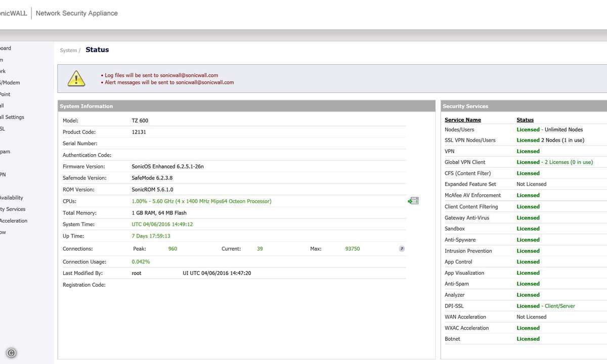The height and width of the screenshot is (364, 607).
Task: Click the CPU usage 1.00% - 5.60 GHz text
Action: click(x=201, y=201)
